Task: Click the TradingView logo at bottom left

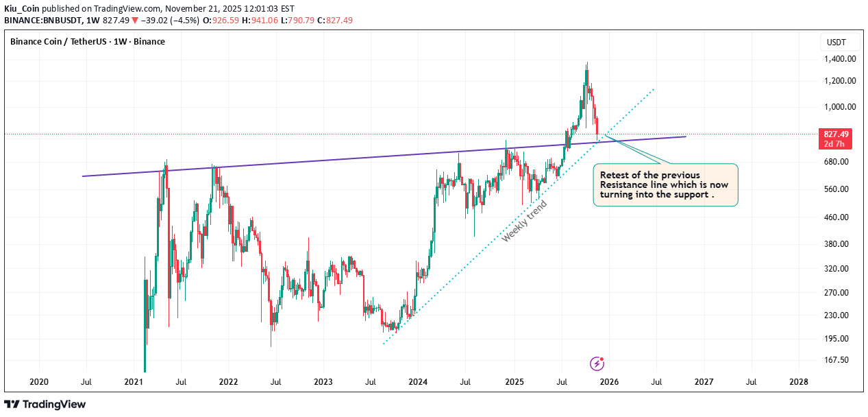Action: coord(45,404)
